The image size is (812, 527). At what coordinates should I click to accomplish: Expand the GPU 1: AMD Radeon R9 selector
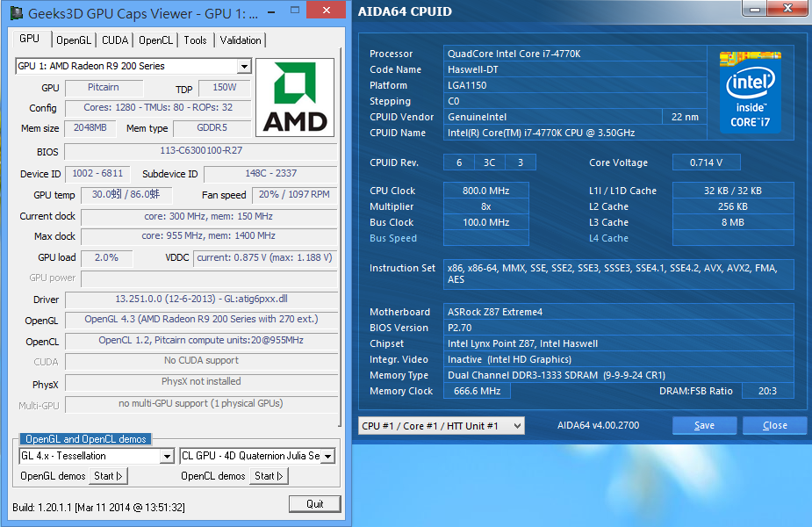244,67
